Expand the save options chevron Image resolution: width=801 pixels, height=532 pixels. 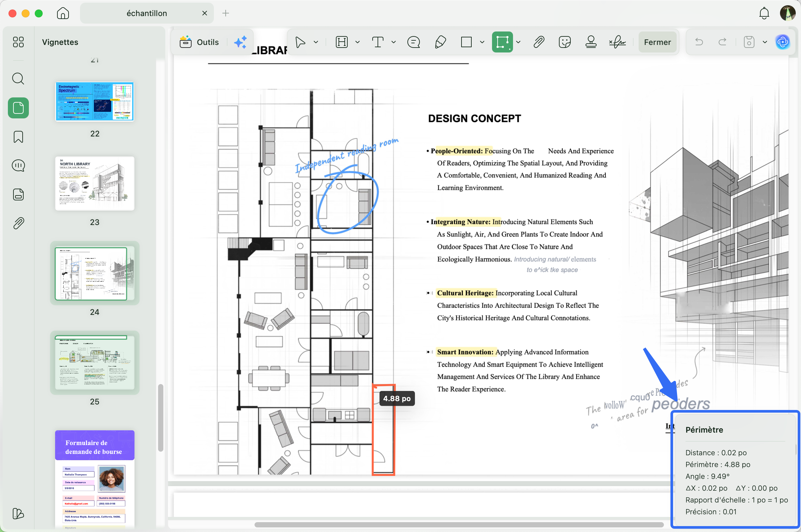tap(765, 42)
